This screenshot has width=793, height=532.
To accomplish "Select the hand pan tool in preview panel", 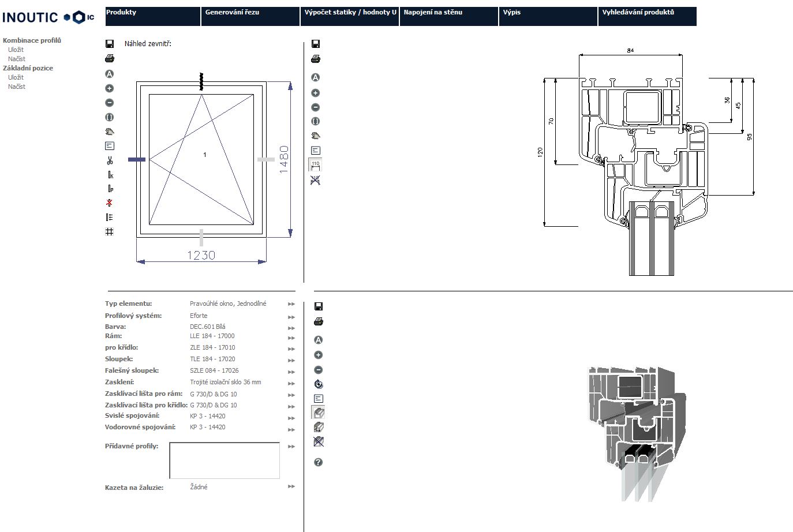I will pos(109,131).
